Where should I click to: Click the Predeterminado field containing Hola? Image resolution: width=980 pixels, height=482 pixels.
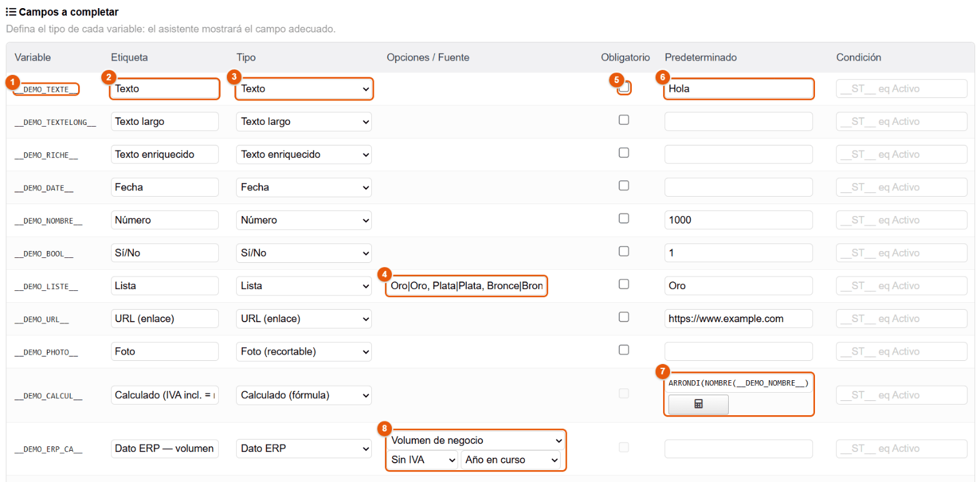click(739, 89)
